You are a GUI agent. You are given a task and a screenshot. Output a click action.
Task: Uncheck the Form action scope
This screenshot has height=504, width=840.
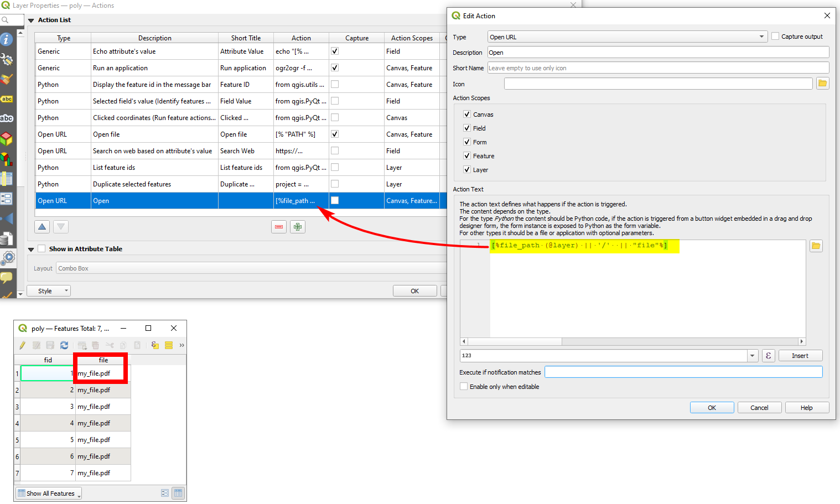(466, 142)
